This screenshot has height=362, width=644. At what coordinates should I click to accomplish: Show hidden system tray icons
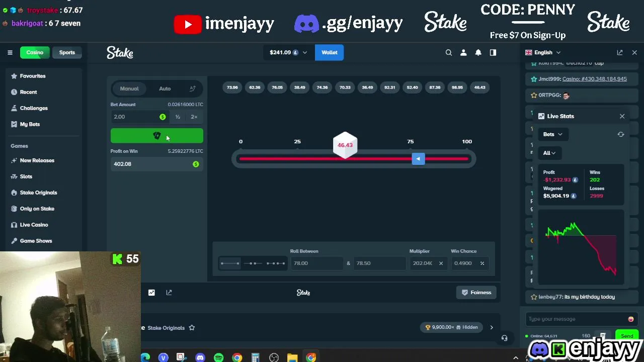(x=516, y=357)
